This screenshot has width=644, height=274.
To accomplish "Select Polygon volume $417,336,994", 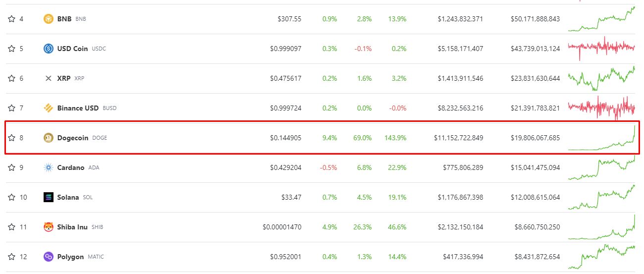I will tap(464, 257).
